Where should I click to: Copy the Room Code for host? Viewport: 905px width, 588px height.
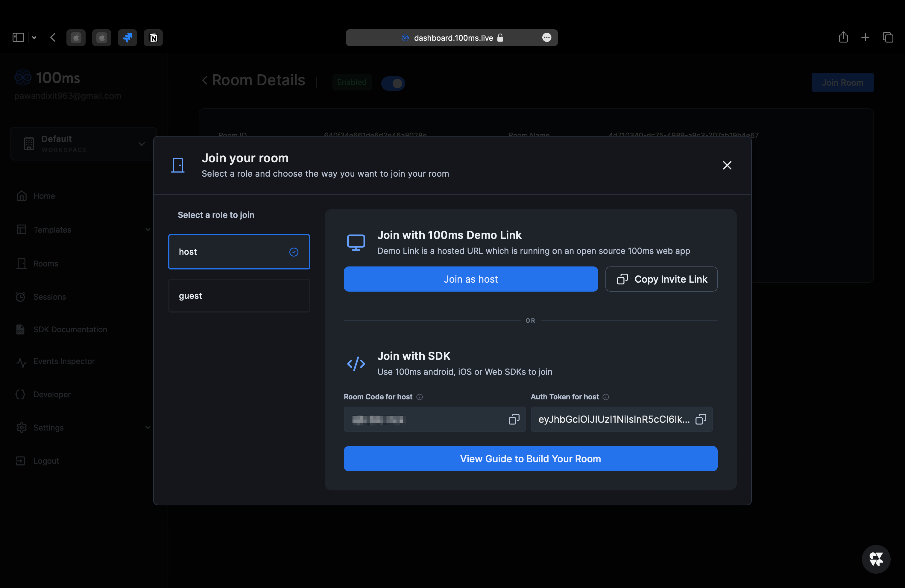point(514,419)
